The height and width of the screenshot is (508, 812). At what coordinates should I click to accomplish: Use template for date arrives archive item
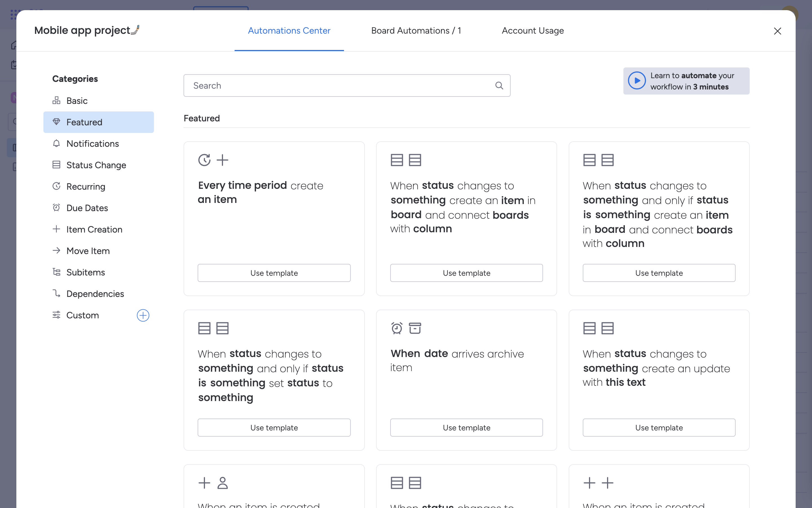(x=466, y=427)
